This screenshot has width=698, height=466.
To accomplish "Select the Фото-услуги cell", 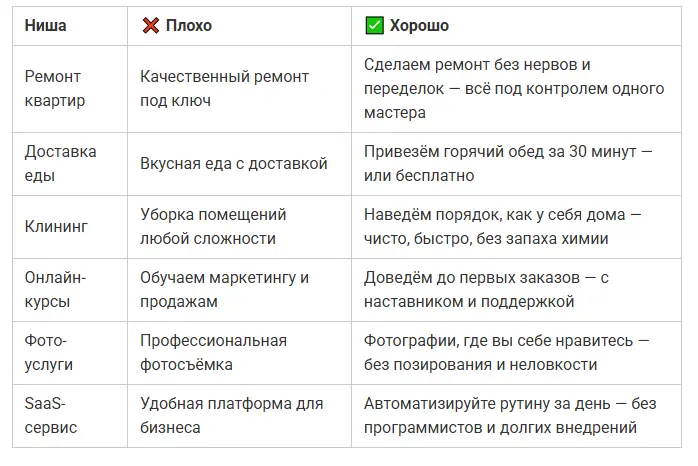I will pyautogui.click(x=49, y=353).
